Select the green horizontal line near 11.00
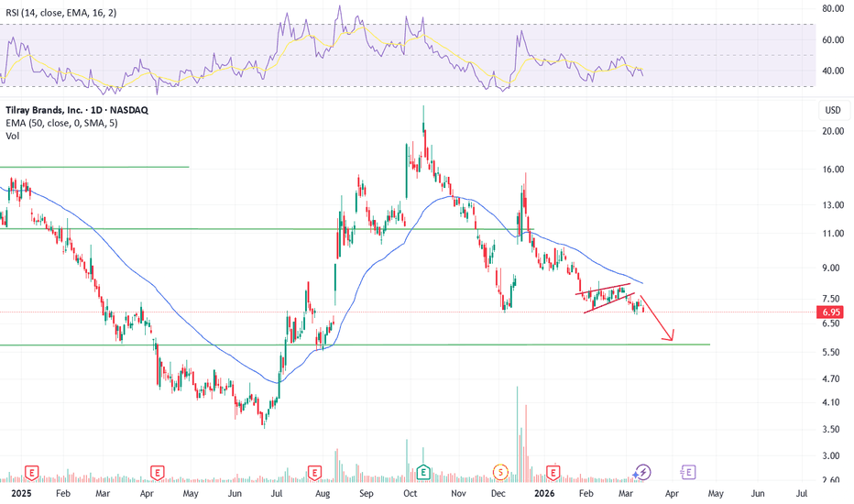 tap(267, 229)
